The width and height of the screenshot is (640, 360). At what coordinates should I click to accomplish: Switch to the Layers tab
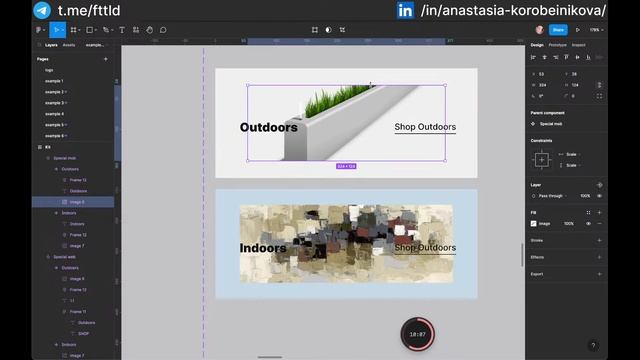[51, 45]
